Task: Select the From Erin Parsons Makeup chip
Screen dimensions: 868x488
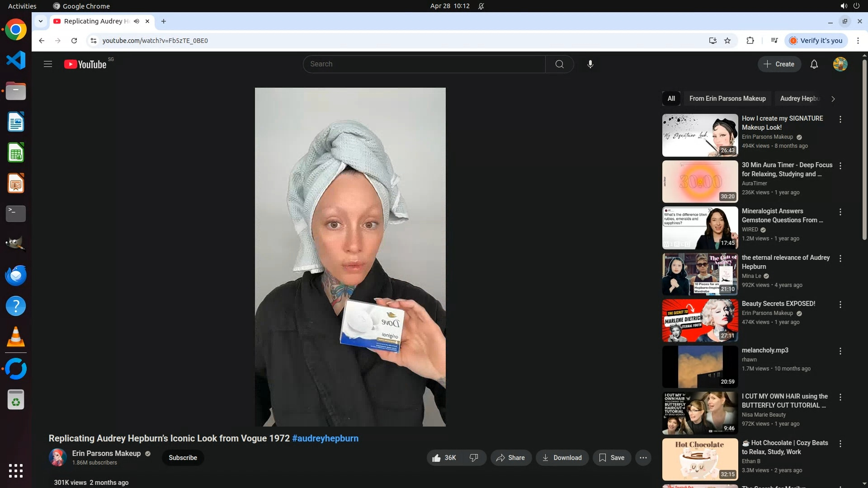Action: coord(727,99)
